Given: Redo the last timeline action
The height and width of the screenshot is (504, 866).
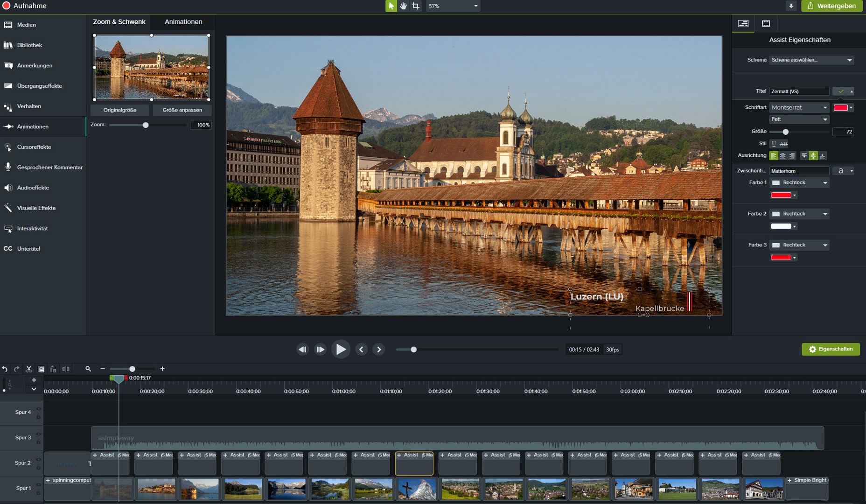Looking at the screenshot, I should coord(17,369).
